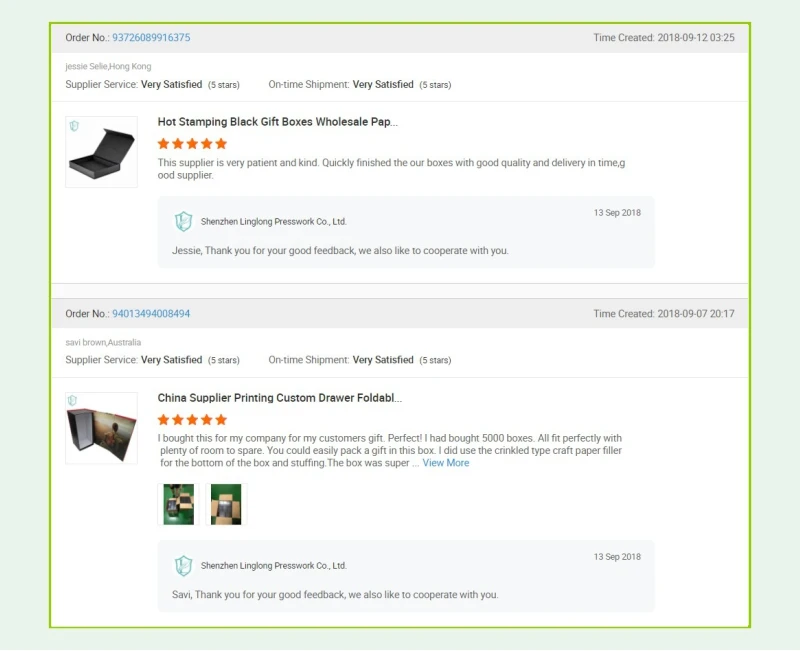This screenshot has height=651, width=800.
Task: Click badge icon on black box thumbnail
Action: (x=74, y=126)
